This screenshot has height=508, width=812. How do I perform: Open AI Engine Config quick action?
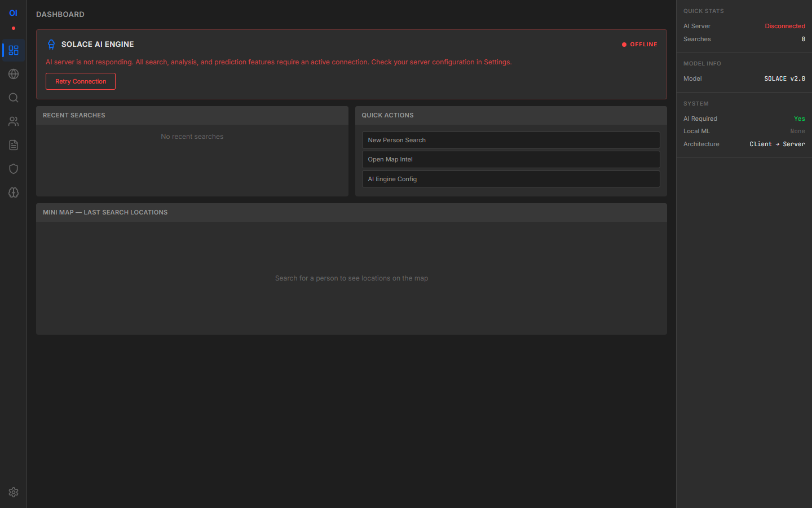pyautogui.click(x=510, y=178)
